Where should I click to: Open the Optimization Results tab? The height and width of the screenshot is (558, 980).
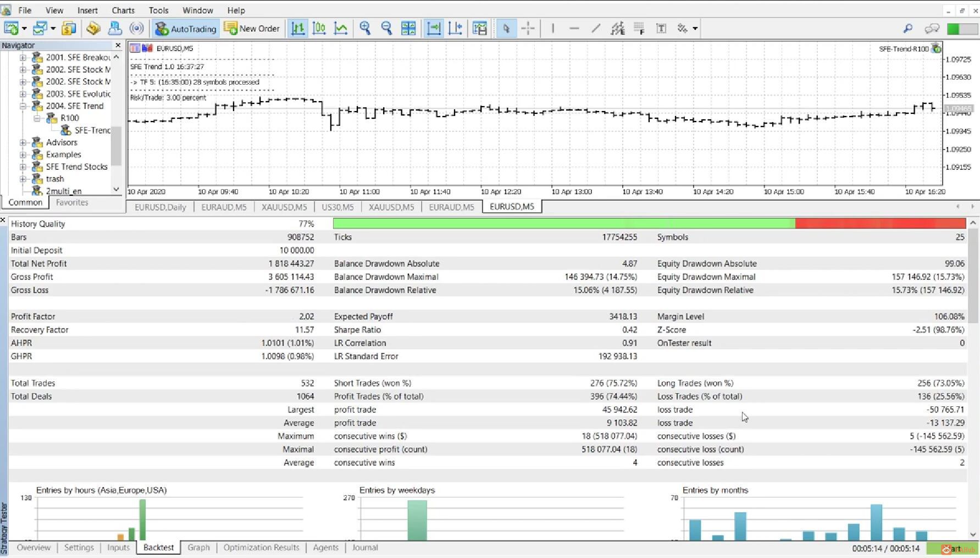(261, 548)
